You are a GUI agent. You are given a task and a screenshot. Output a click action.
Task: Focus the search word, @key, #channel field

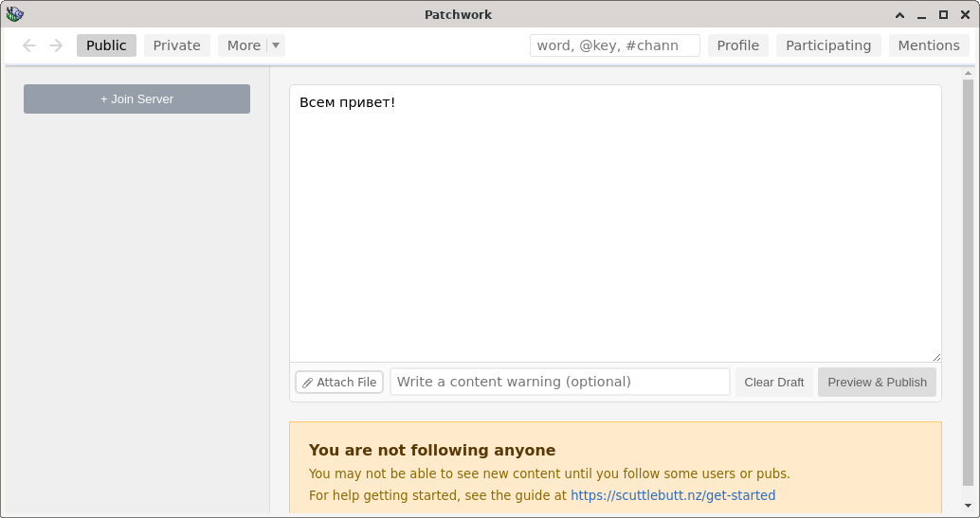(614, 45)
